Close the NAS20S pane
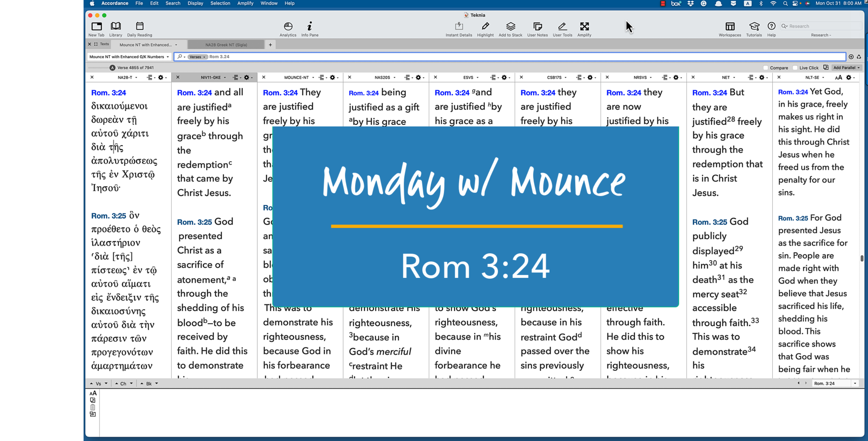 (350, 77)
